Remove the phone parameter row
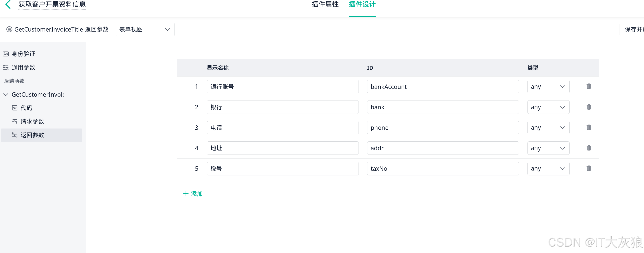The width and height of the screenshot is (644, 253). (589, 127)
